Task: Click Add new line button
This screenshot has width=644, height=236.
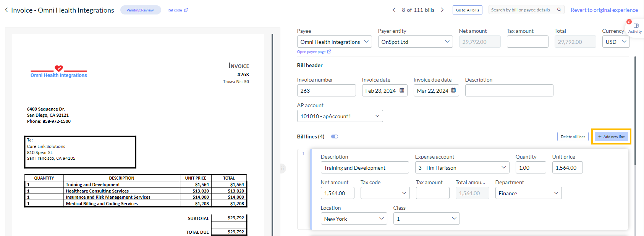Action: coord(612,136)
